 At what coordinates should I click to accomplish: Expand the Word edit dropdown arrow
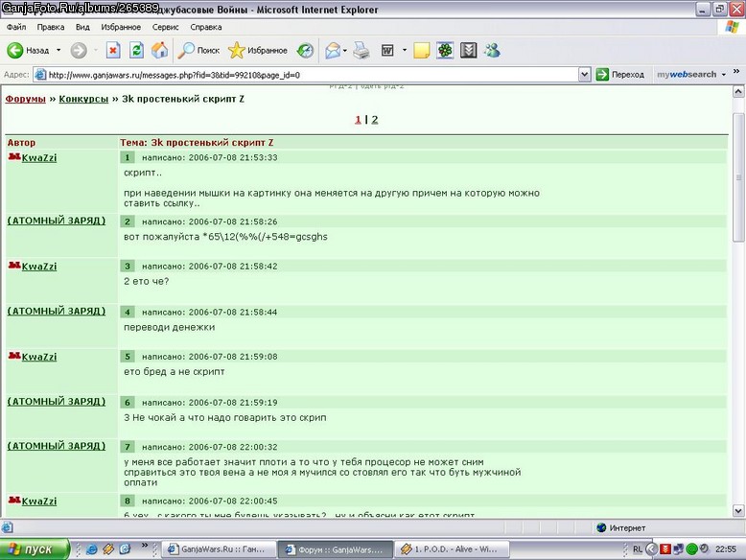(405, 50)
